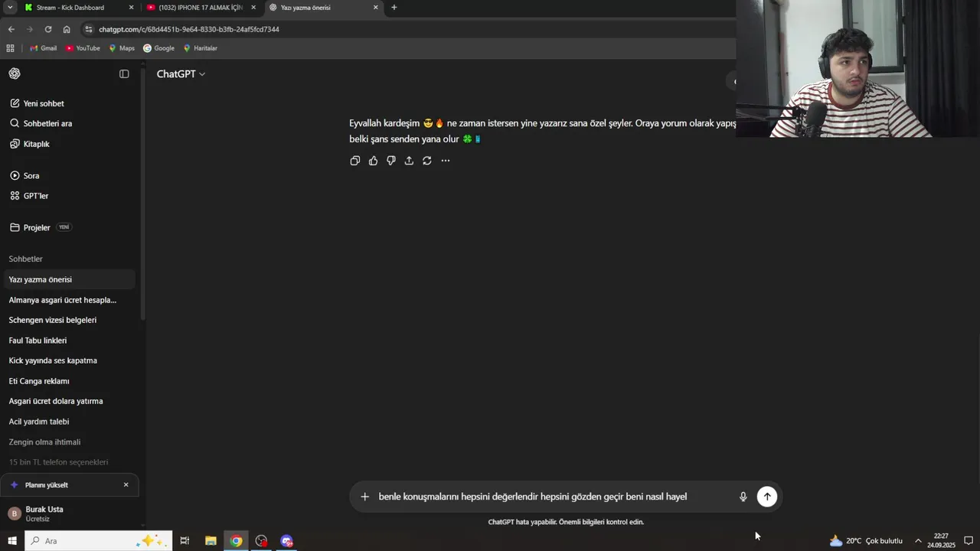Open more actions ellipsis under response
This screenshot has width=980, height=551.
tap(446, 161)
